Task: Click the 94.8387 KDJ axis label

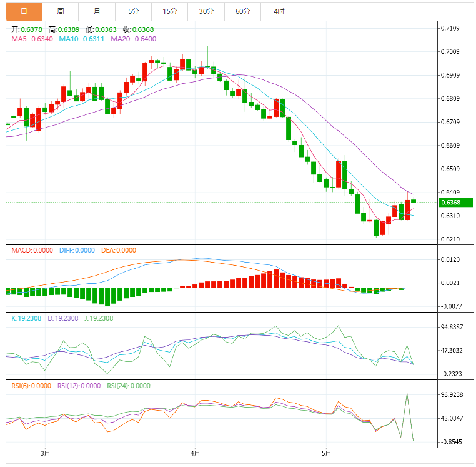Action: pyautogui.click(x=452, y=327)
